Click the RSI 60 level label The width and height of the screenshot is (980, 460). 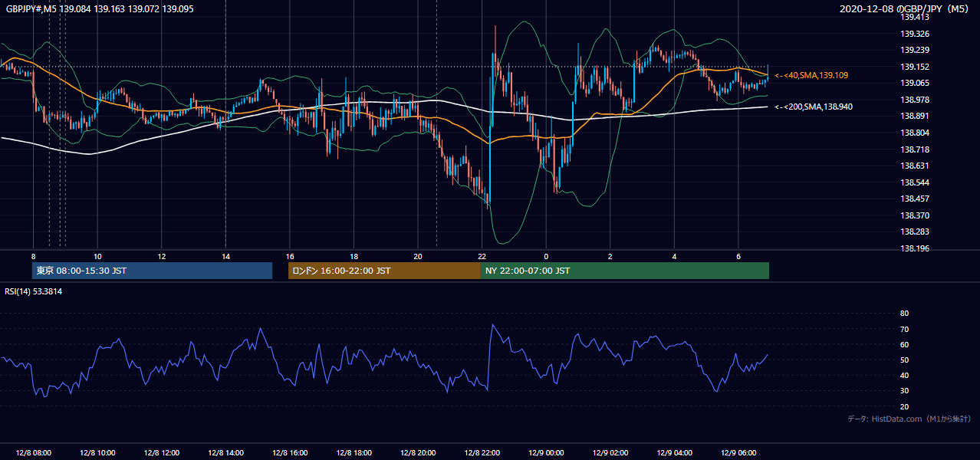904,344
